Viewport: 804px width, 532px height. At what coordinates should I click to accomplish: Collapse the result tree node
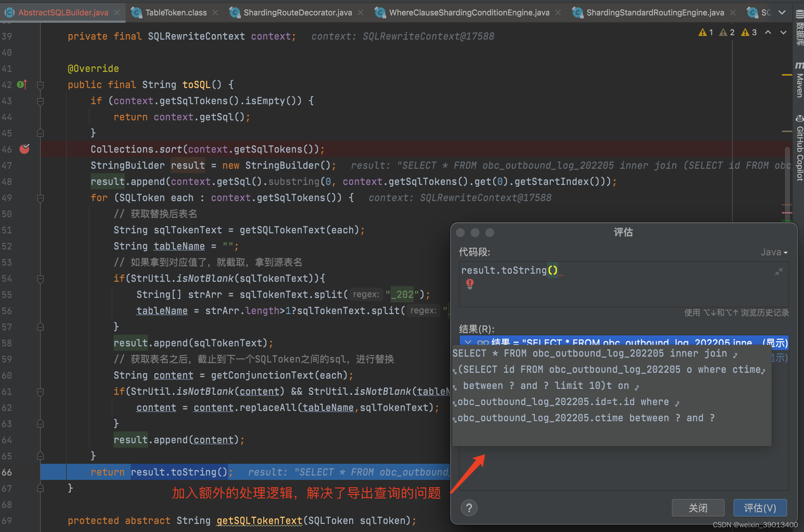468,343
